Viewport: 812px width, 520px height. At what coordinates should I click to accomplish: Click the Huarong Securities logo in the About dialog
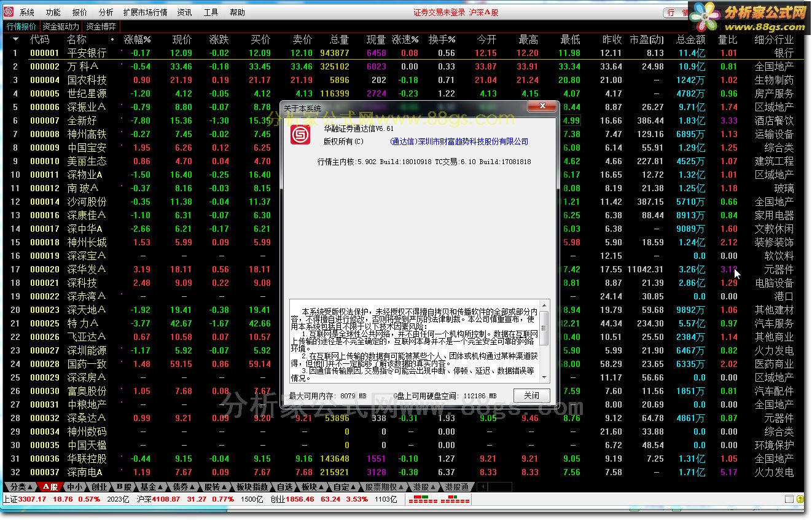point(300,135)
